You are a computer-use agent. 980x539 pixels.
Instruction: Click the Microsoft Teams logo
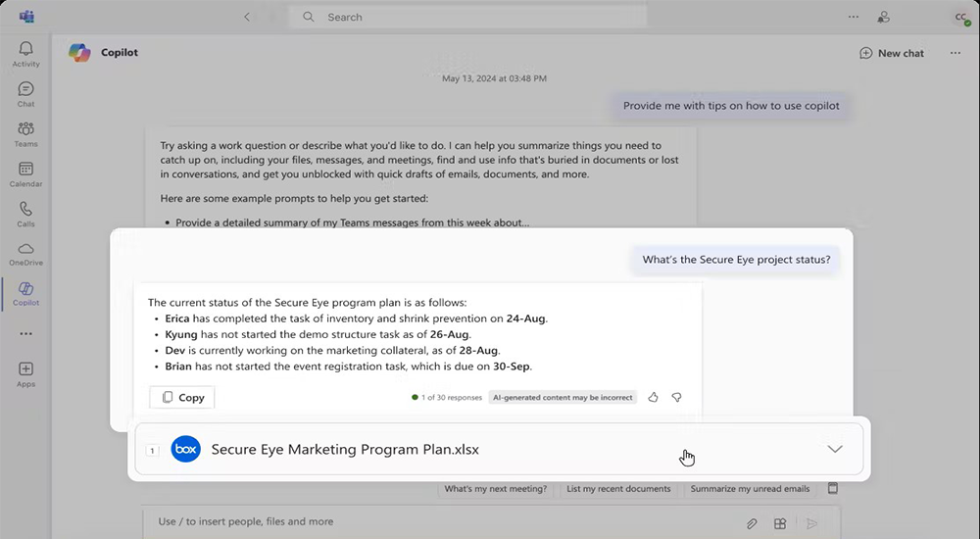coord(26,17)
